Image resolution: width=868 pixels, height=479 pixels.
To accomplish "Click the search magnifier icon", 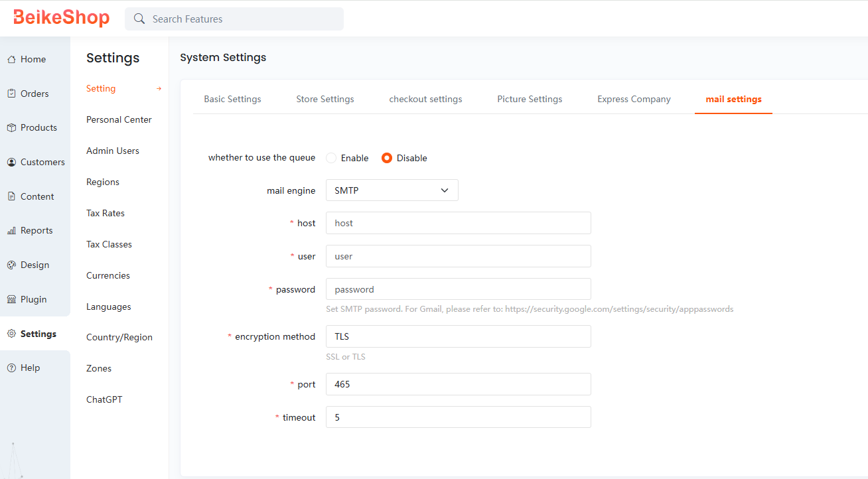I will point(139,19).
